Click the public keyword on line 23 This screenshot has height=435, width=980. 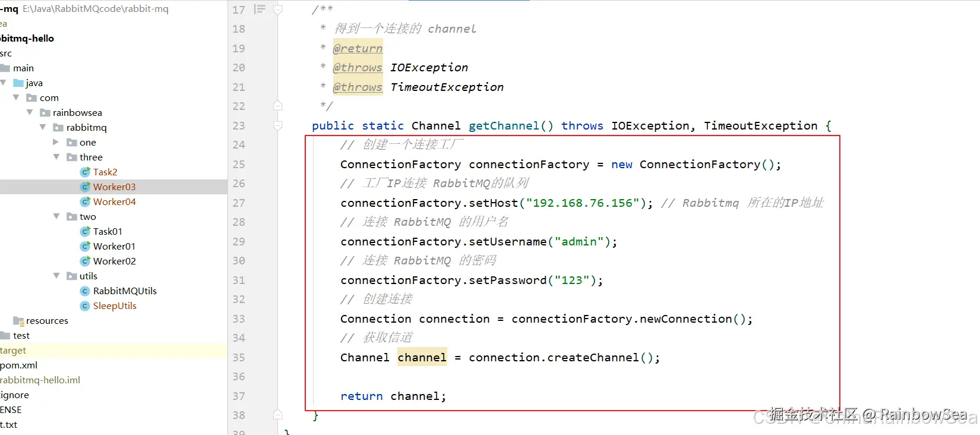(333, 126)
